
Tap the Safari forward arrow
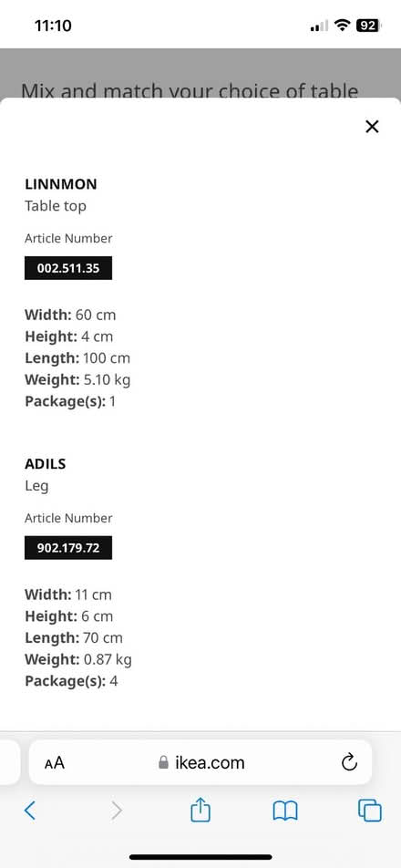click(116, 811)
